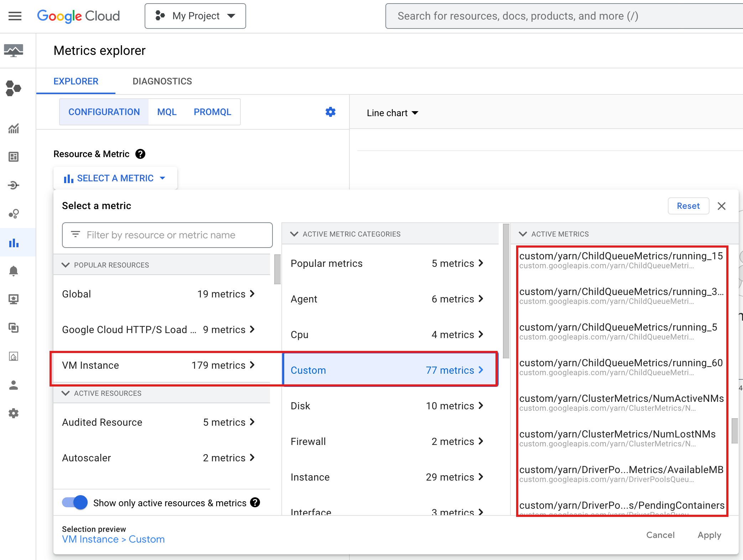Open the sidebar settings gear icon
This screenshot has height=560, width=743.
point(14,413)
